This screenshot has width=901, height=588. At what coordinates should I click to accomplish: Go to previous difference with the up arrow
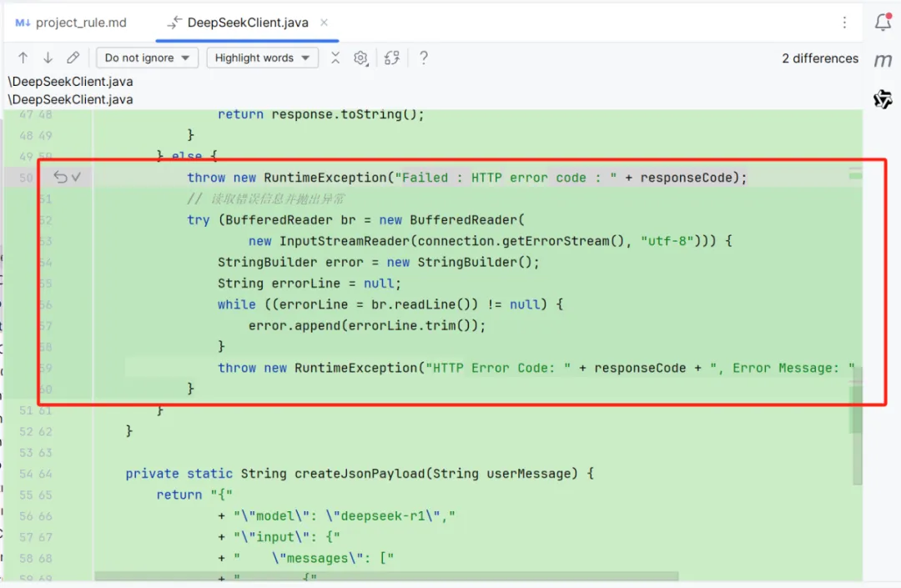tap(23, 58)
